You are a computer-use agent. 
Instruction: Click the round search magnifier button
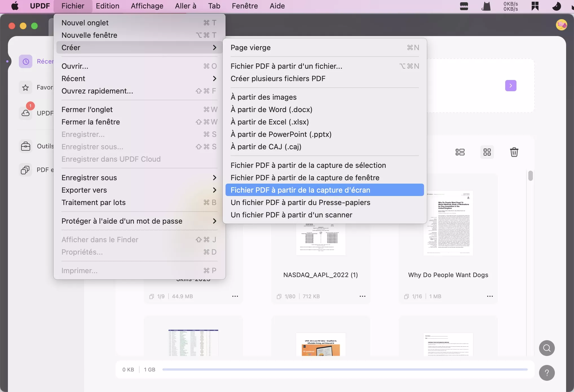coord(547,348)
